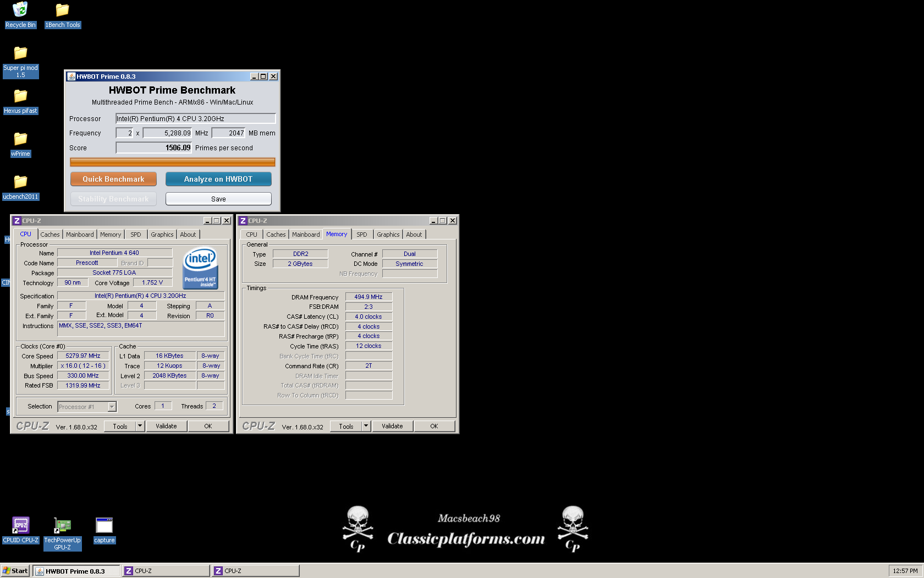Click the Save button in HWBOT Prime

click(x=218, y=199)
